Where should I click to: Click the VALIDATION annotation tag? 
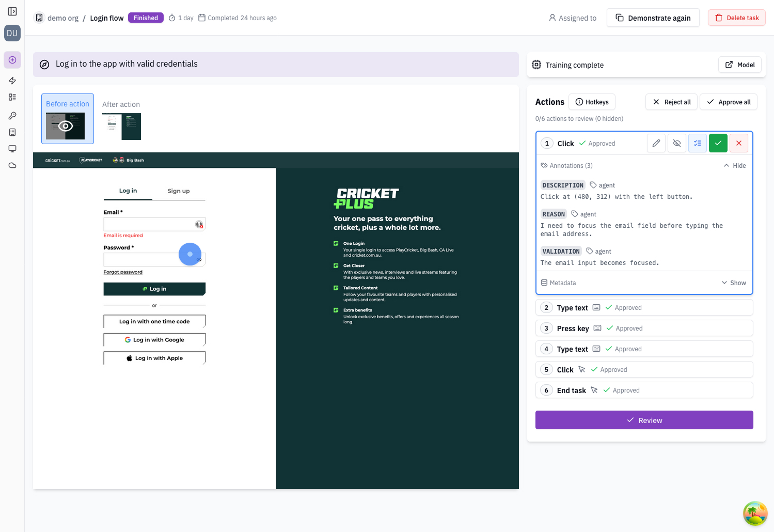[561, 251]
